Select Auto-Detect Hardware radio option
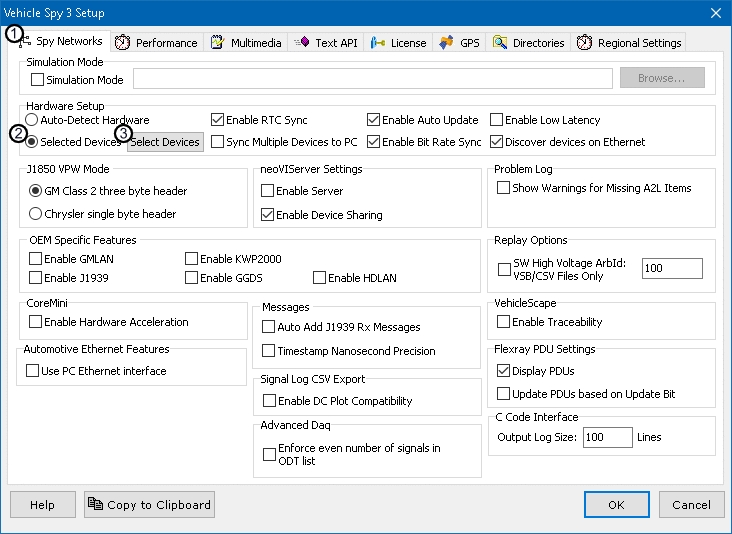Image resolution: width=732 pixels, height=534 pixels. (x=32, y=120)
